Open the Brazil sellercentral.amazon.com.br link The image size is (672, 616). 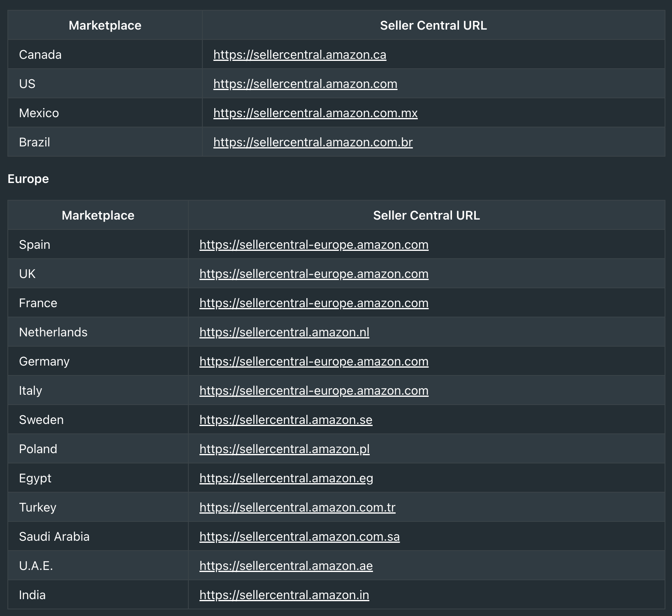[313, 142]
